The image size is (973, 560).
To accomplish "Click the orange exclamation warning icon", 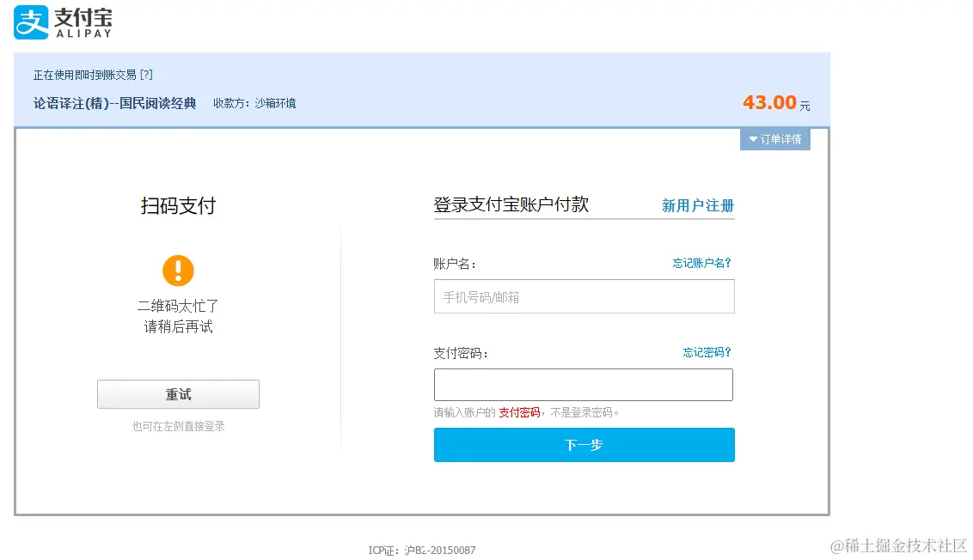I will pyautogui.click(x=178, y=271).
